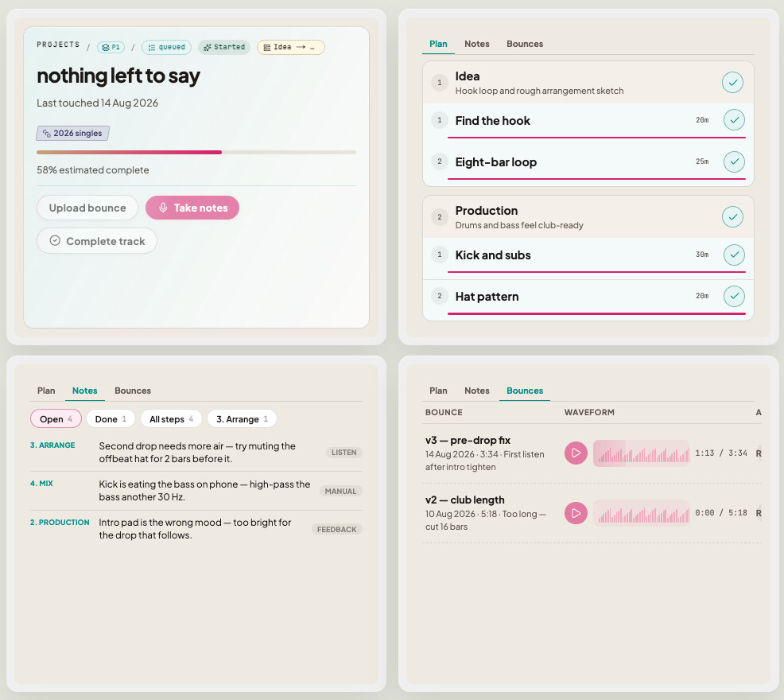Click the queued status chip
Image resolution: width=784 pixels, height=700 pixels.
pos(166,47)
